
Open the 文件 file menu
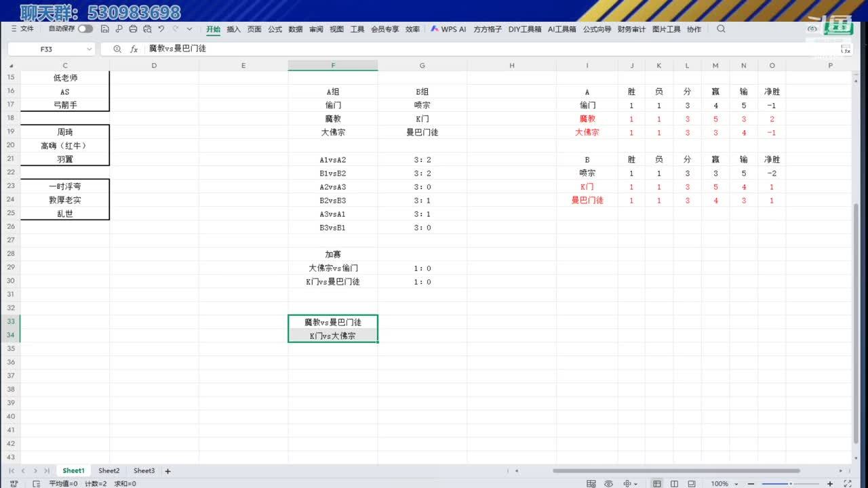tap(22, 29)
